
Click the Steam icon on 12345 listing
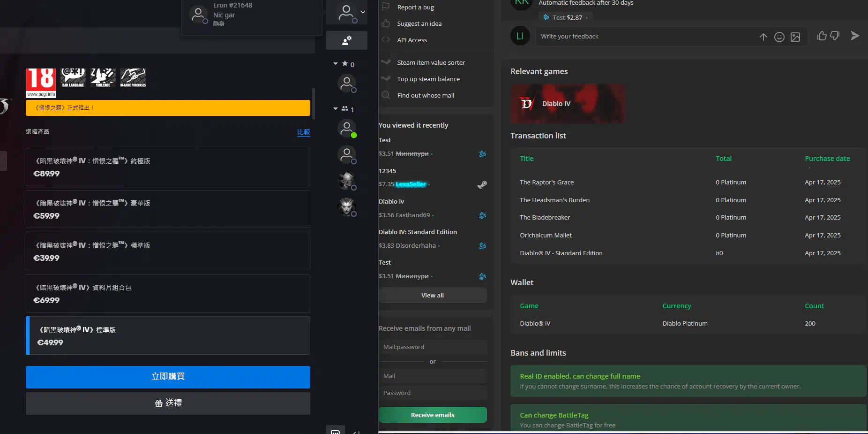482,184
